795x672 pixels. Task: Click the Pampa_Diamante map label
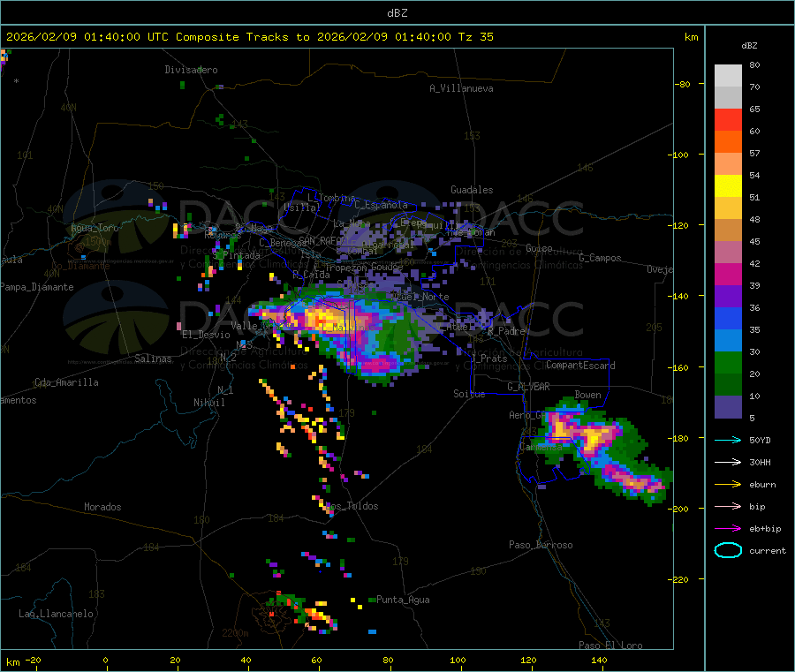(x=37, y=287)
